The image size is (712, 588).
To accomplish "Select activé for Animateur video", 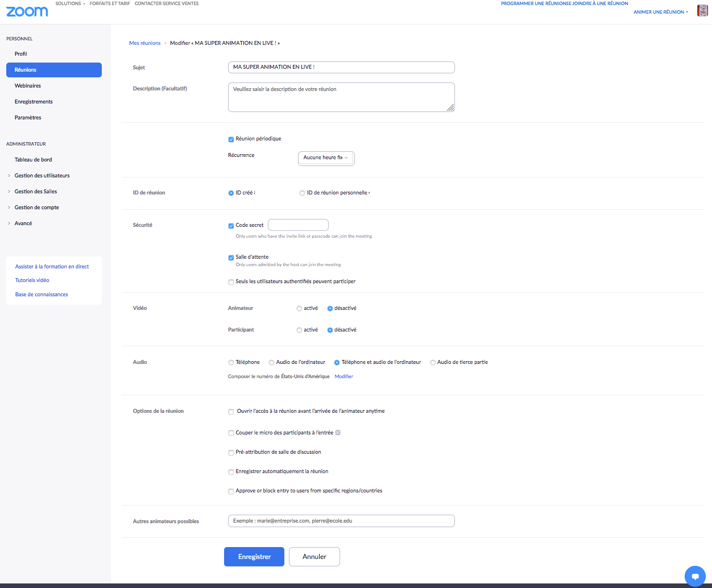I will 299,309.
